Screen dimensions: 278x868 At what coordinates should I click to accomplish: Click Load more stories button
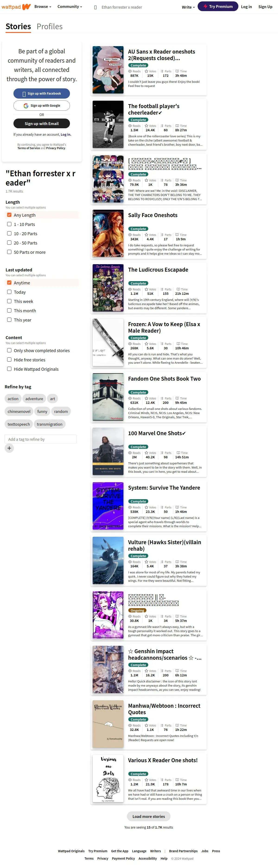tap(148, 817)
